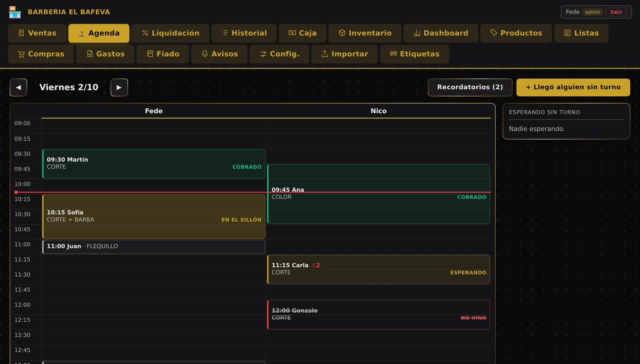Click the tag icon beside Productos
Image resolution: width=640 pixels, height=364 pixels.
494,33
